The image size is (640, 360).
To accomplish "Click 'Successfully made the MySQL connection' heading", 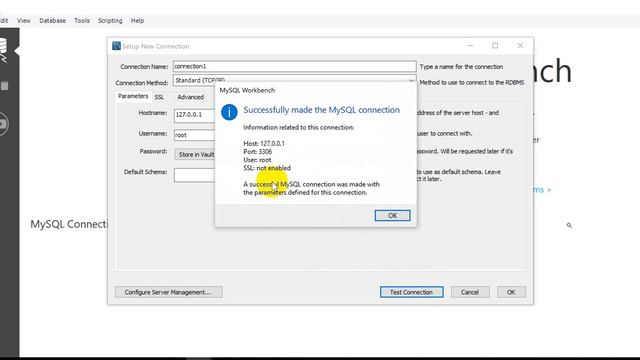I will click(x=322, y=110).
